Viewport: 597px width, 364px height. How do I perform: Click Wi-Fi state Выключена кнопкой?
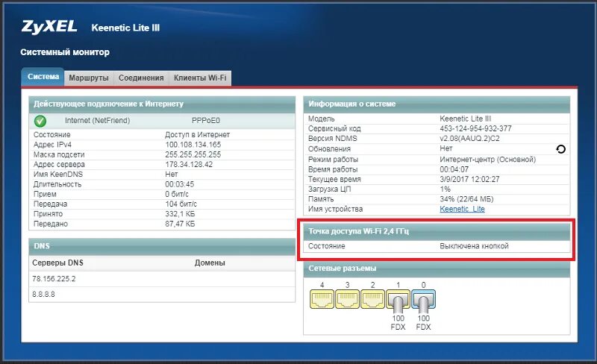tap(474, 246)
